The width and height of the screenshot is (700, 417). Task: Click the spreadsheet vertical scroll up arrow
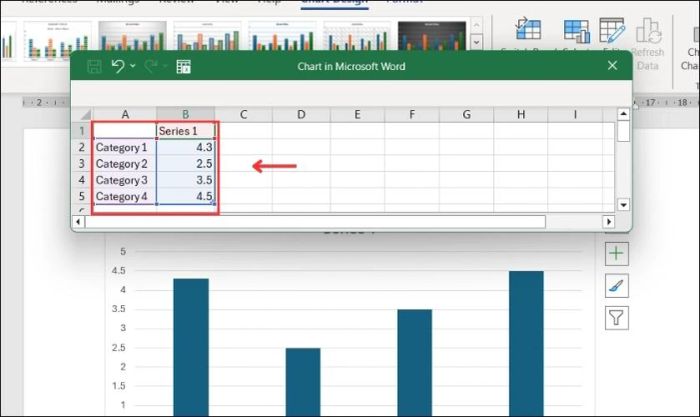(x=623, y=114)
